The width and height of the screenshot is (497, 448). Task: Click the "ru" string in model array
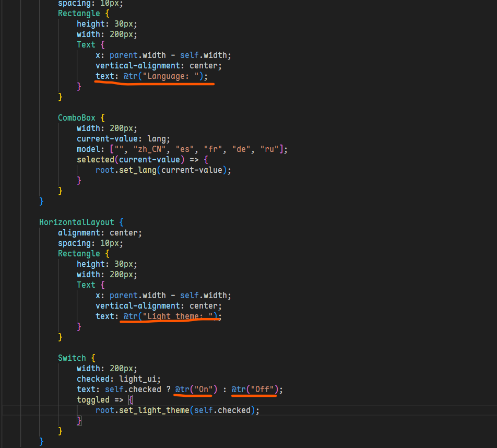click(269, 149)
